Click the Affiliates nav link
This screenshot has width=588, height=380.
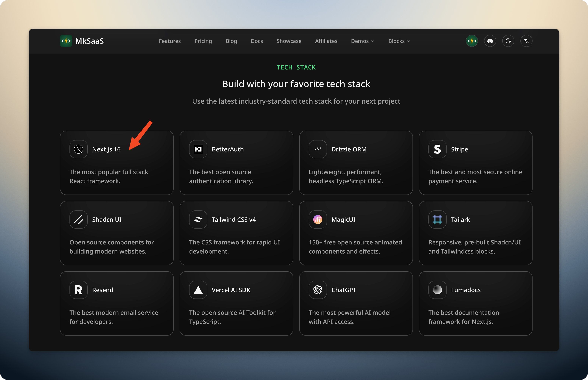pos(326,41)
